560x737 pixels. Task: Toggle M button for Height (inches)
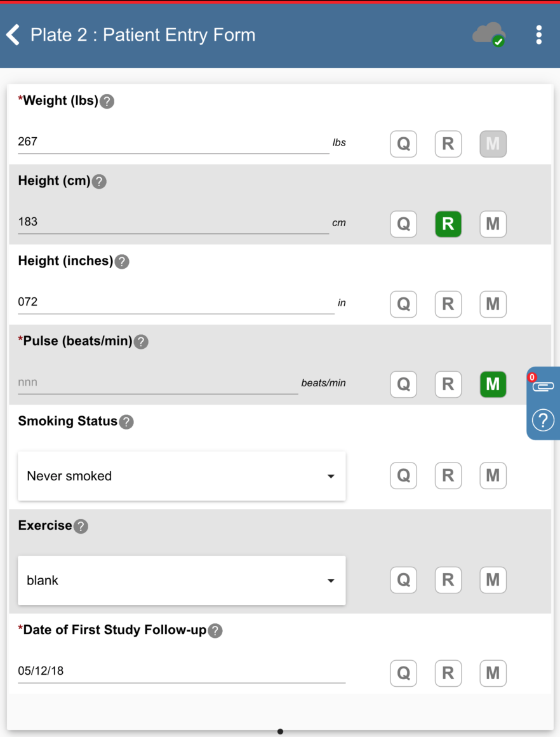[493, 304]
